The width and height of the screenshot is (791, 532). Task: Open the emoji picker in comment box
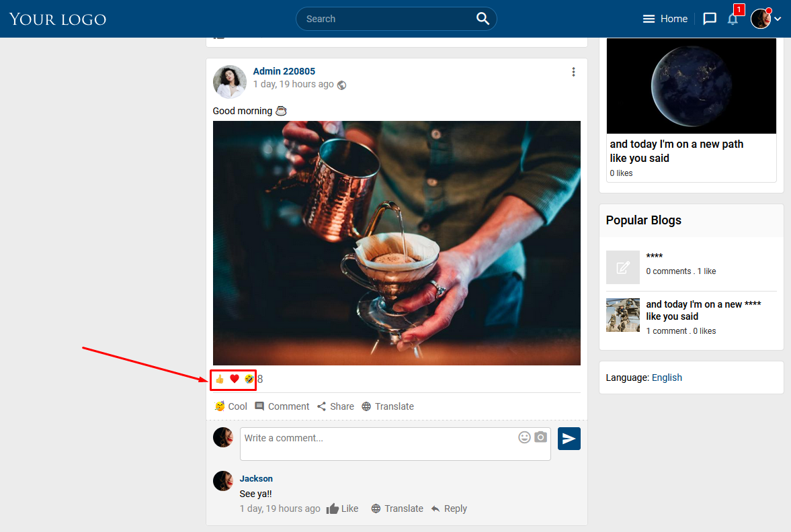pyautogui.click(x=525, y=437)
